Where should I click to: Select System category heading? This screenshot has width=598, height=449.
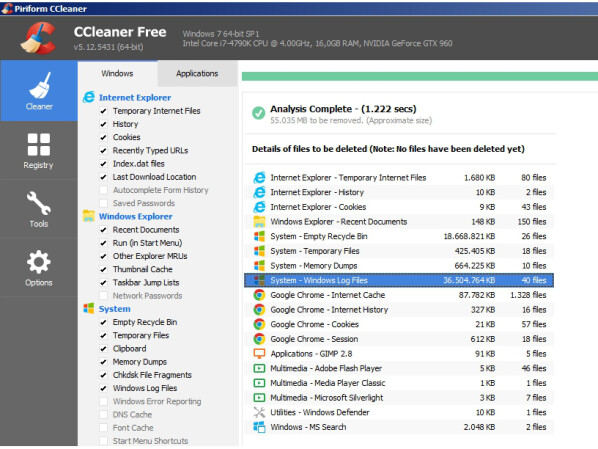[114, 309]
